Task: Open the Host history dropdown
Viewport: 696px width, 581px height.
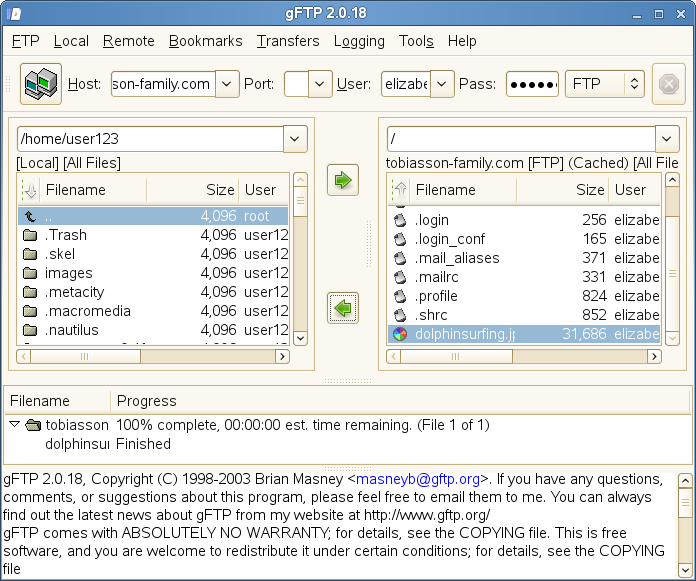Action: point(227,84)
